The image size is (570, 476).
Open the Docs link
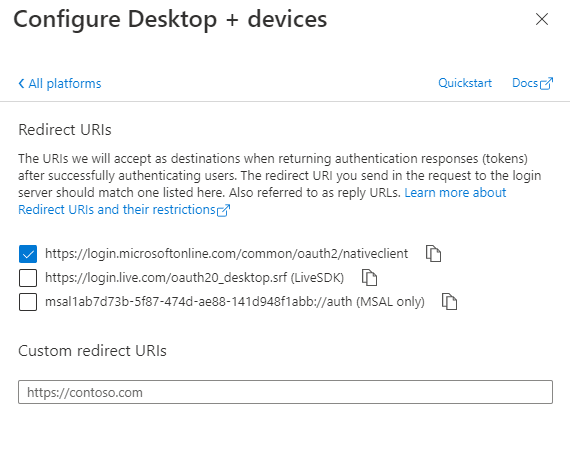525,83
